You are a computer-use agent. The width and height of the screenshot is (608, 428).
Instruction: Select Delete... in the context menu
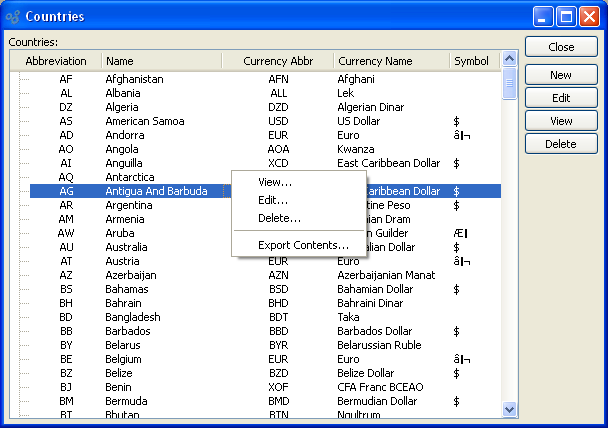click(x=279, y=218)
